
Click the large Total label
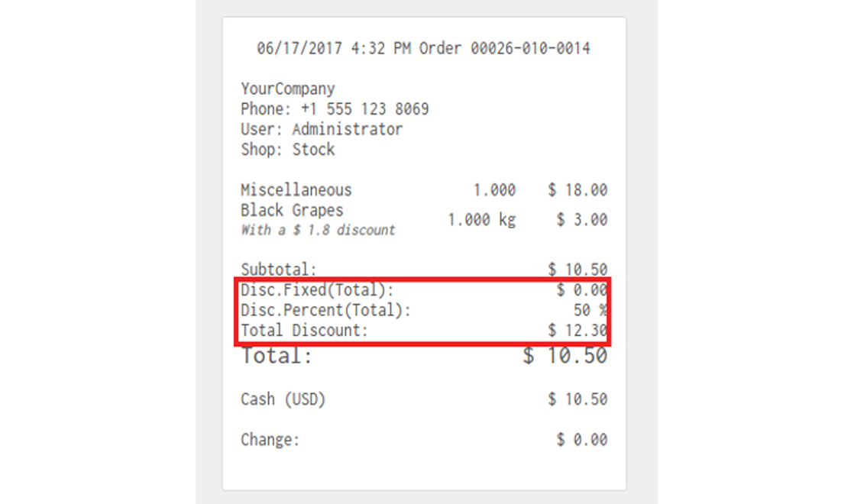(x=277, y=356)
